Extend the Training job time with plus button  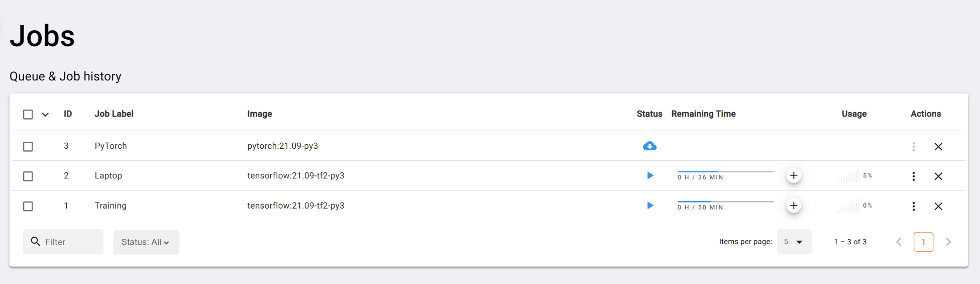coord(794,206)
